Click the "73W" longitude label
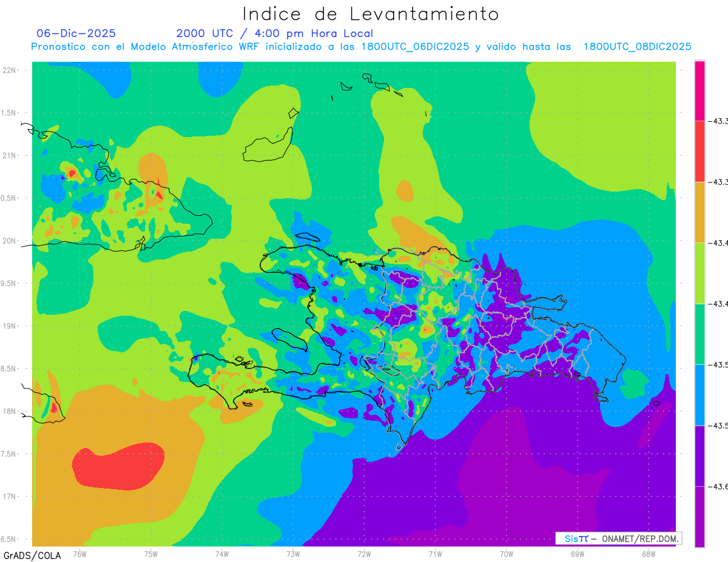The width and height of the screenshot is (728, 562). (293, 554)
